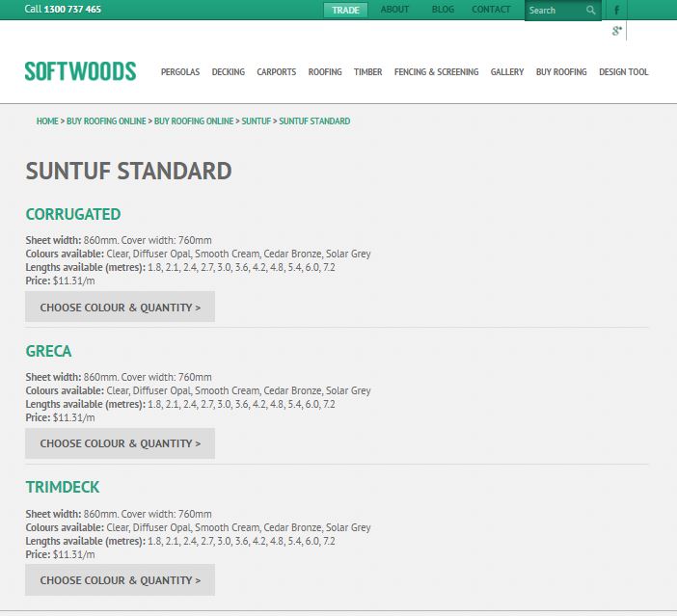This screenshot has width=677, height=616.
Task: Click the Corrugated heading
Action: 73,214
